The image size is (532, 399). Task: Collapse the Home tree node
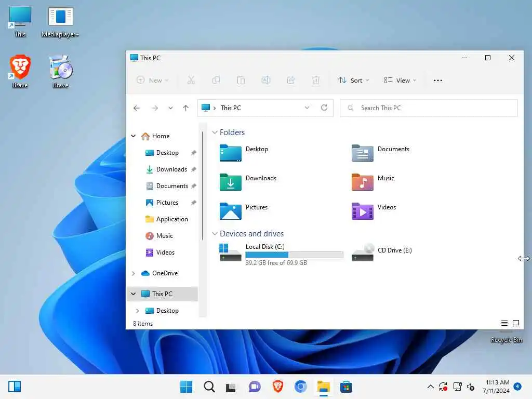coord(134,136)
